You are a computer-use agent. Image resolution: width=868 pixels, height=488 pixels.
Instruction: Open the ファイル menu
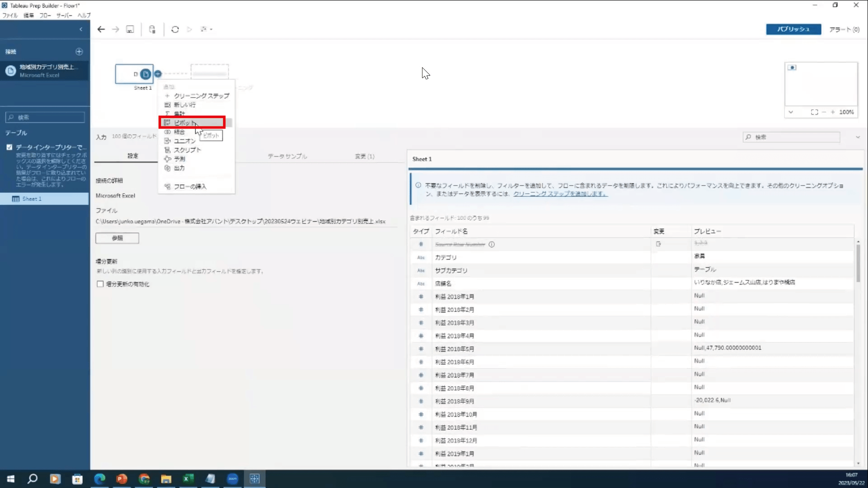point(10,15)
